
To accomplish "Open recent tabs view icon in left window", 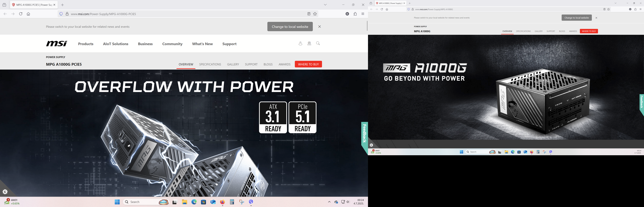I will click(4, 5).
